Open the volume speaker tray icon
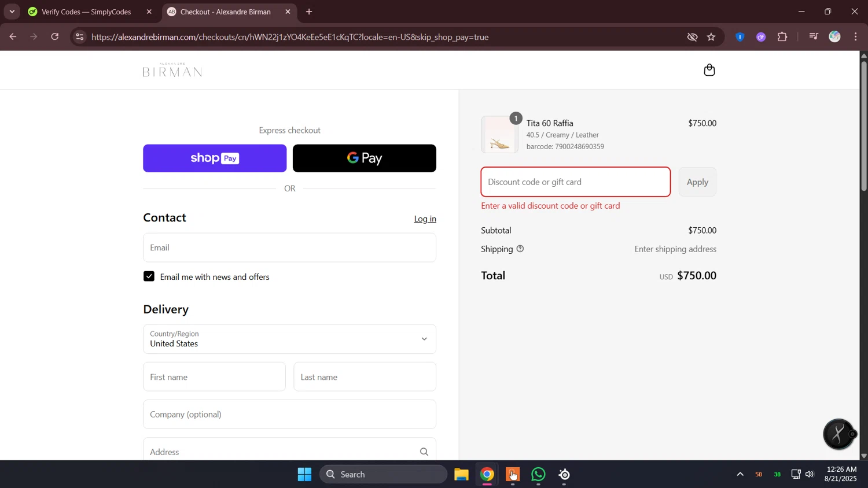This screenshot has width=868, height=488. click(810, 475)
